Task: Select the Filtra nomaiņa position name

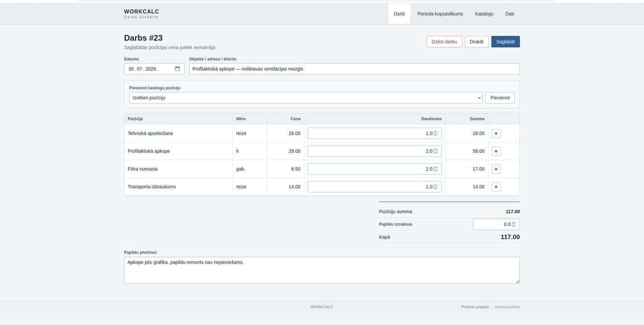Action: pyautogui.click(x=143, y=169)
